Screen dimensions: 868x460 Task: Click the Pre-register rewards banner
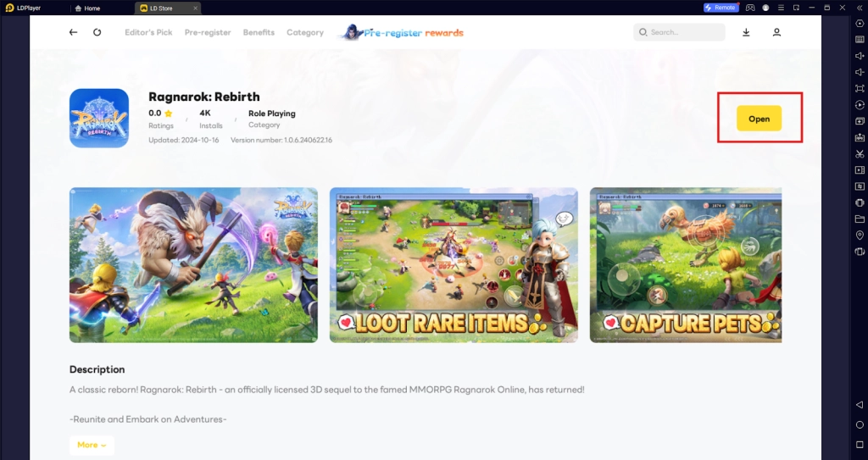[401, 32]
